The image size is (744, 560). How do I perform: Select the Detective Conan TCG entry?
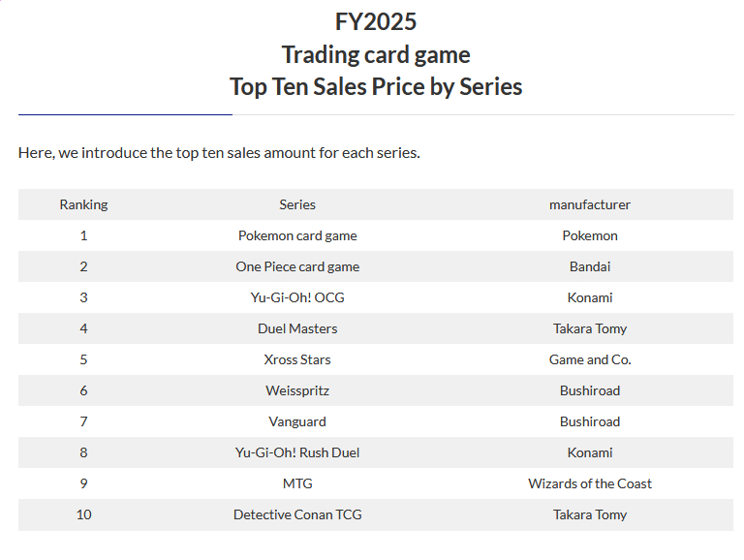point(297,514)
